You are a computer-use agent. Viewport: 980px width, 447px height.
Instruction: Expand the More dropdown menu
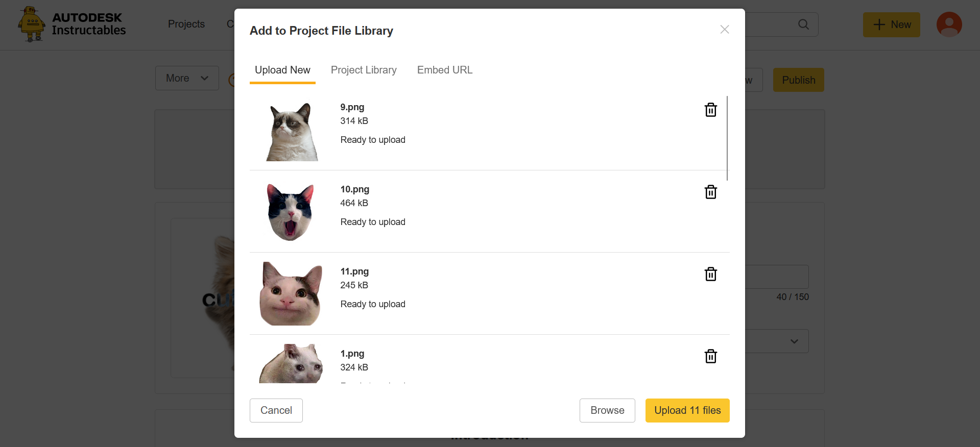(187, 78)
